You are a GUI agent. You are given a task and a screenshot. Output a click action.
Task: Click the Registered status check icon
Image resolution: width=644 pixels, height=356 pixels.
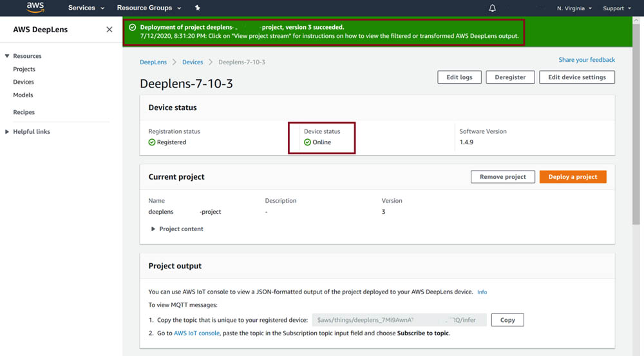pyautogui.click(x=152, y=142)
